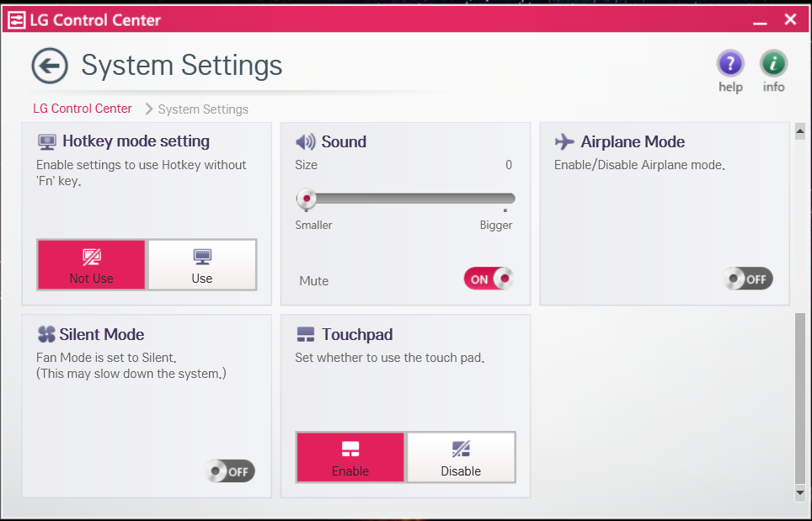
Task: Click the Silent Mode fan icon
Action: pos(46,334)
